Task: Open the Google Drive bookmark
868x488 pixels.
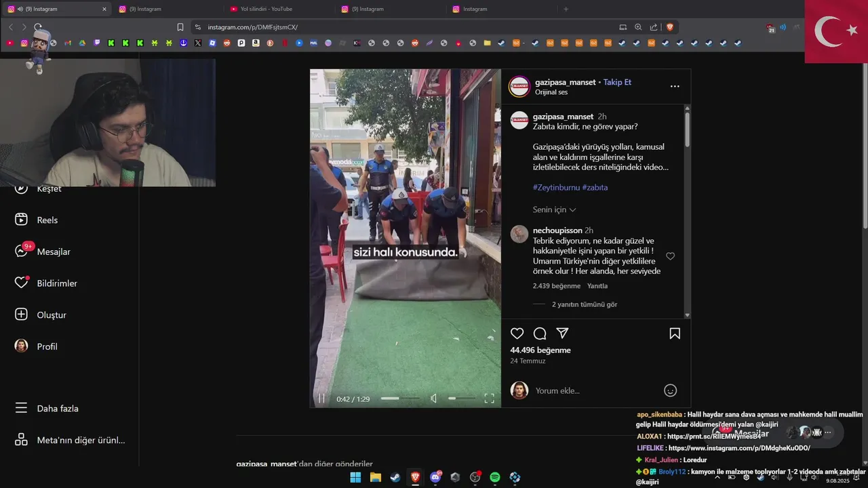Action: tap(82, 43)
